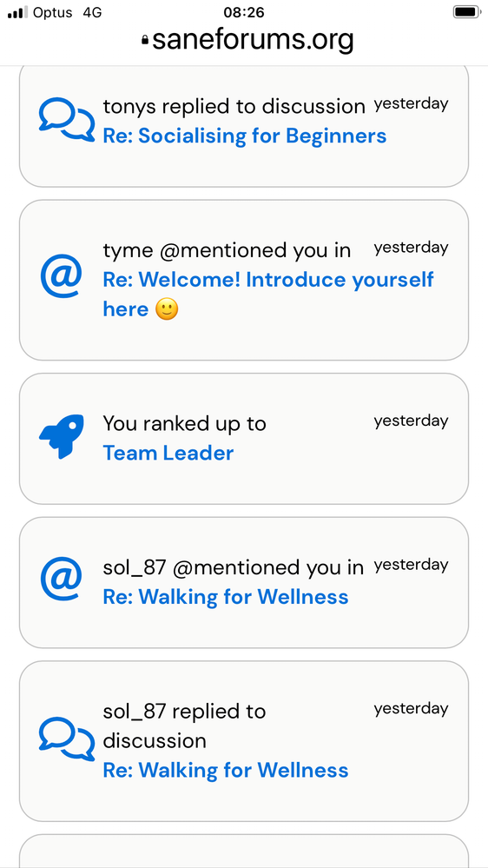Tap the signal strength bars icon
Image resolution: width=488 pixels, height=868 pixels.
click(x=17, y=12)
